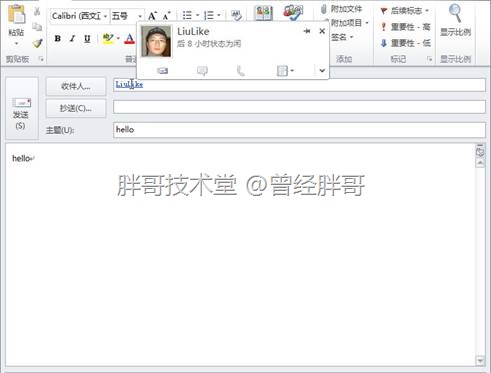Click the Check Names icon
The width and height of the screenshot is (491, 373).
click(293, 13)
